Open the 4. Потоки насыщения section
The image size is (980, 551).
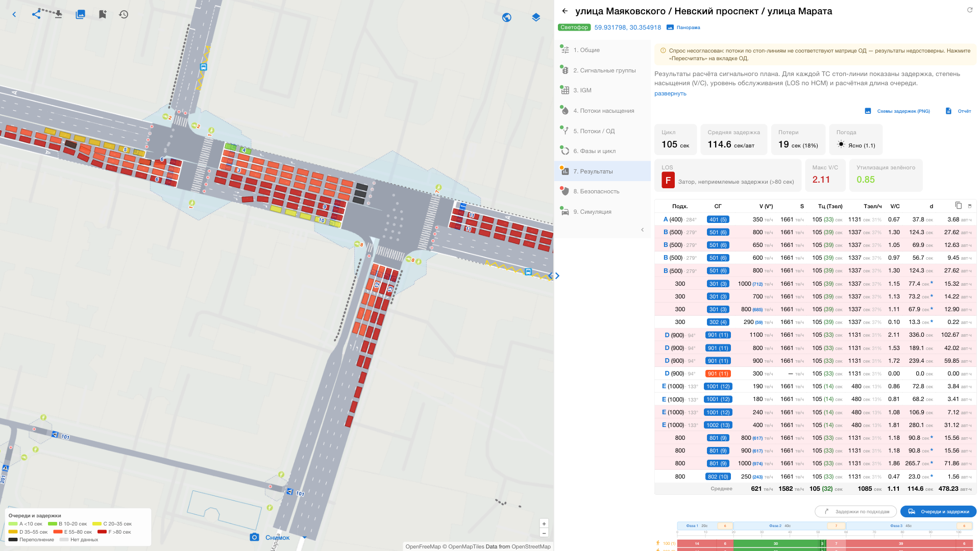click(x=602, y=111)
